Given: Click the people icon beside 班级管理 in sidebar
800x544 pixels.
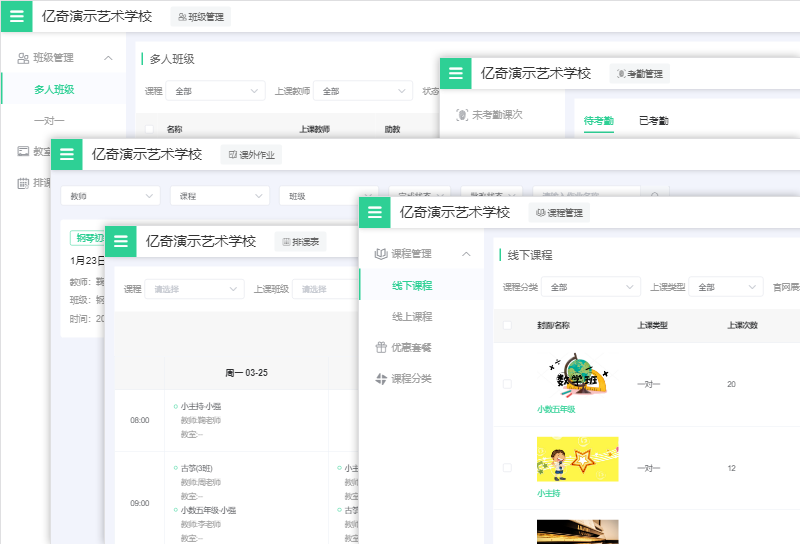Looking at the screenshot, I should click(22, 58).
